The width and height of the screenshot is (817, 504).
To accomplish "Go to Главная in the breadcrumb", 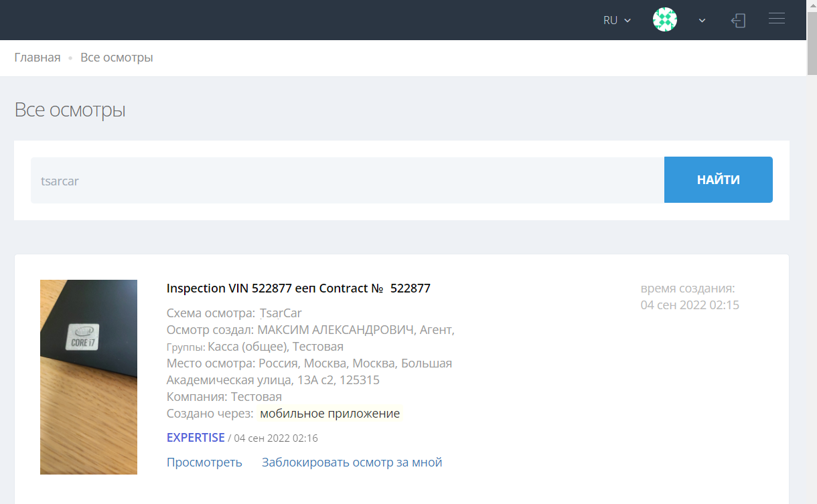I will pos(38,58).
